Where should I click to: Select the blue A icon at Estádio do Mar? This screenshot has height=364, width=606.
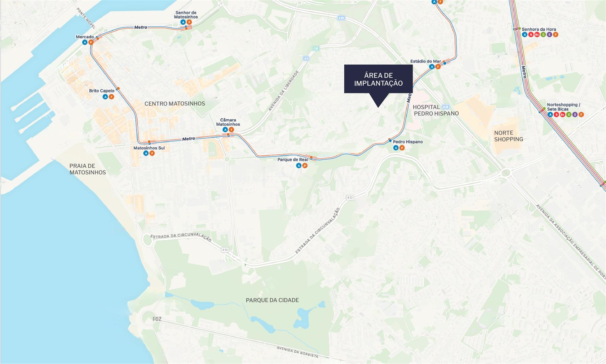(432, 67)
